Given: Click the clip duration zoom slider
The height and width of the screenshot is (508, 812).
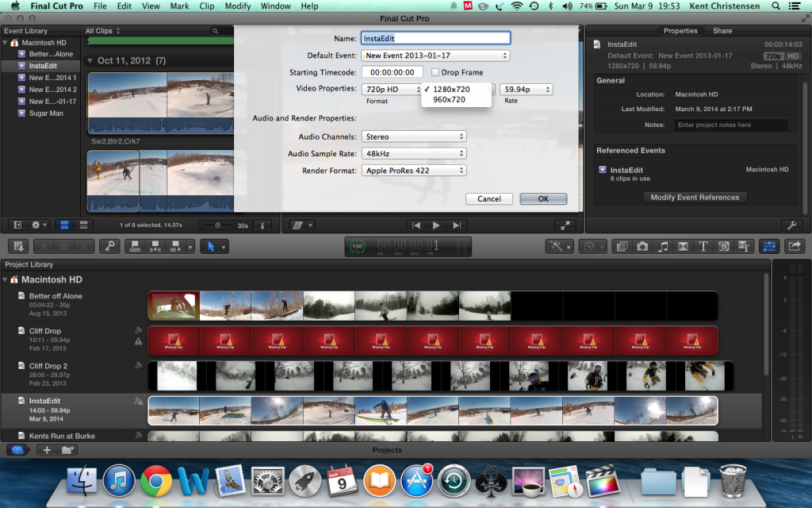Looking at the screenshot, I should [x=219, y=225].
